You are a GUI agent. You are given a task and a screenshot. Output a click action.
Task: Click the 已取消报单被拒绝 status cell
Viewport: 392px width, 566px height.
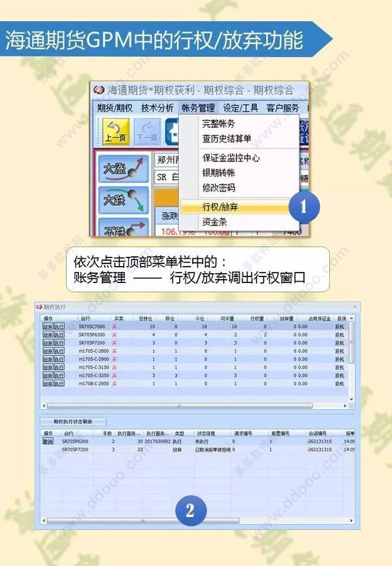[212, 450]
